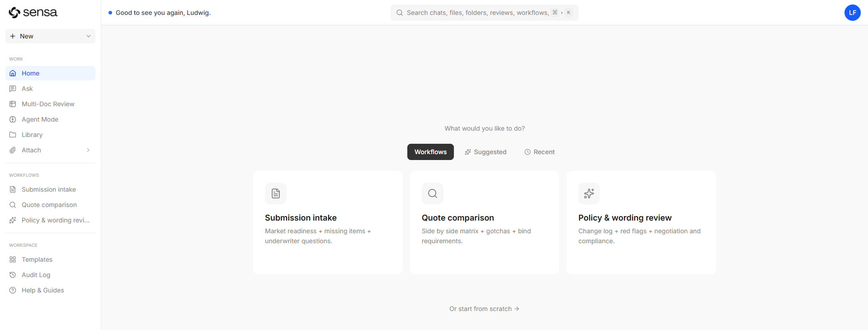The width and height of the screenshot is (868, 330).
Task: Click the plus icon on New button
Action: [13, 36]
